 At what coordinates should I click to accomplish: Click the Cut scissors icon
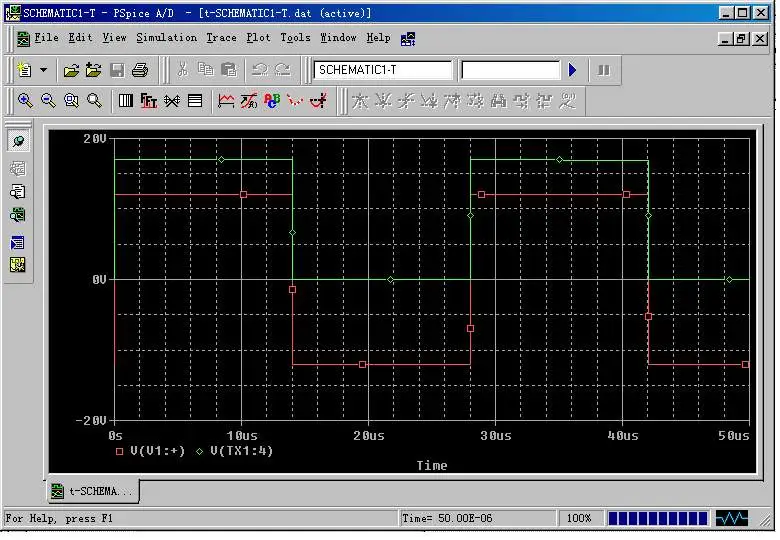tap(183, 70)
